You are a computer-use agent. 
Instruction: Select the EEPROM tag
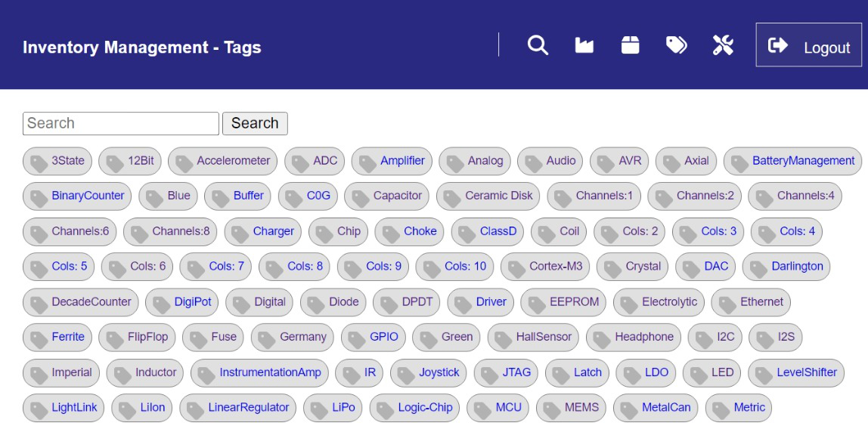[x=563, y=302]
